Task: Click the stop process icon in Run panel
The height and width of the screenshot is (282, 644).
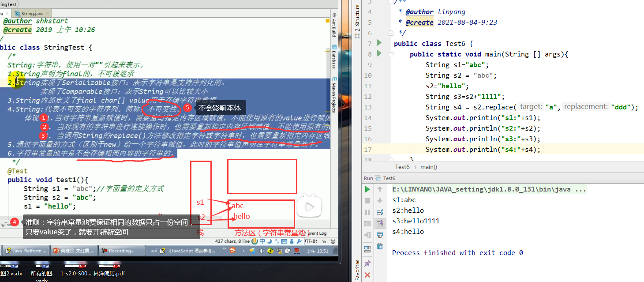Action: [x=367, y=201]
